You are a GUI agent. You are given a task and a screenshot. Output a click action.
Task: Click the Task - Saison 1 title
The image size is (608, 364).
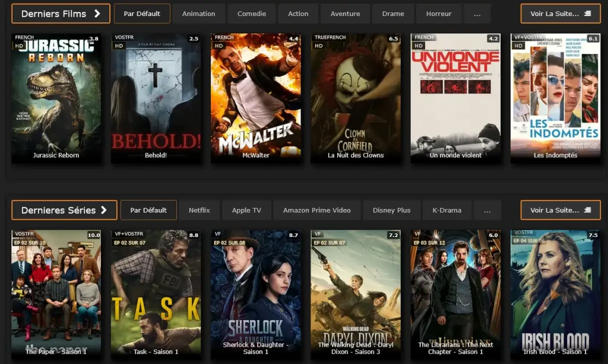click(x=156, y=352)
